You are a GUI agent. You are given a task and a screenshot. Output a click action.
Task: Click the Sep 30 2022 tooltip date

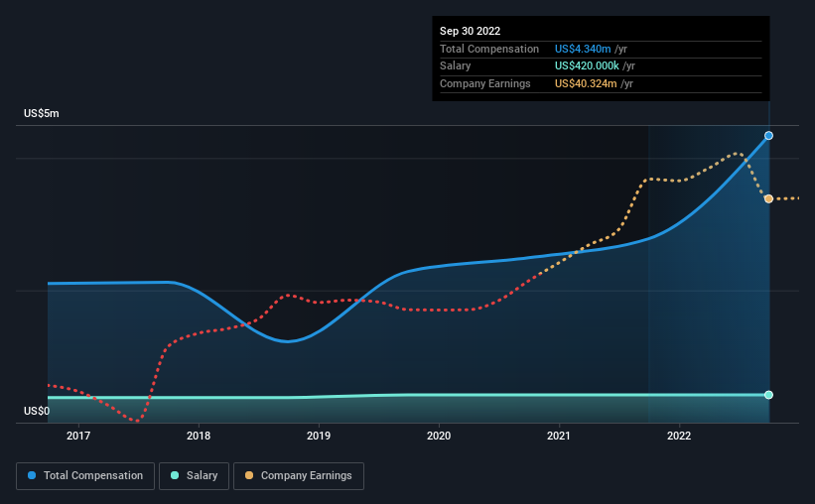click(x=470, y=31)
